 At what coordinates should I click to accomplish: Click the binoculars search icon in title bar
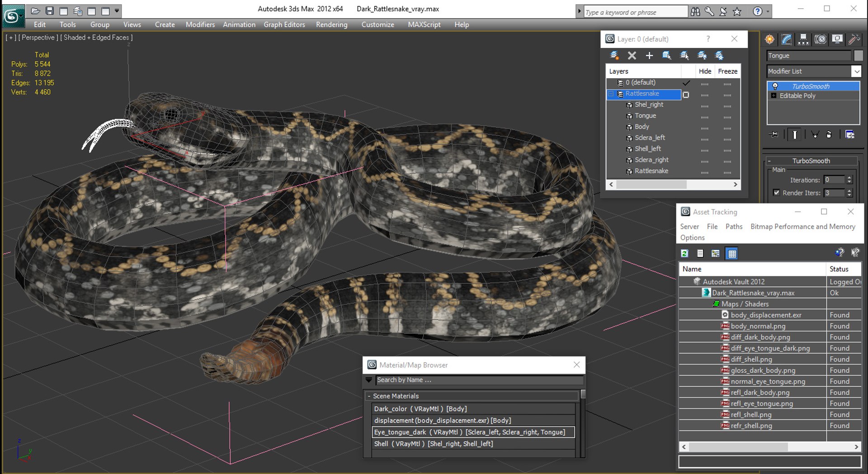(x=695, y=12)
